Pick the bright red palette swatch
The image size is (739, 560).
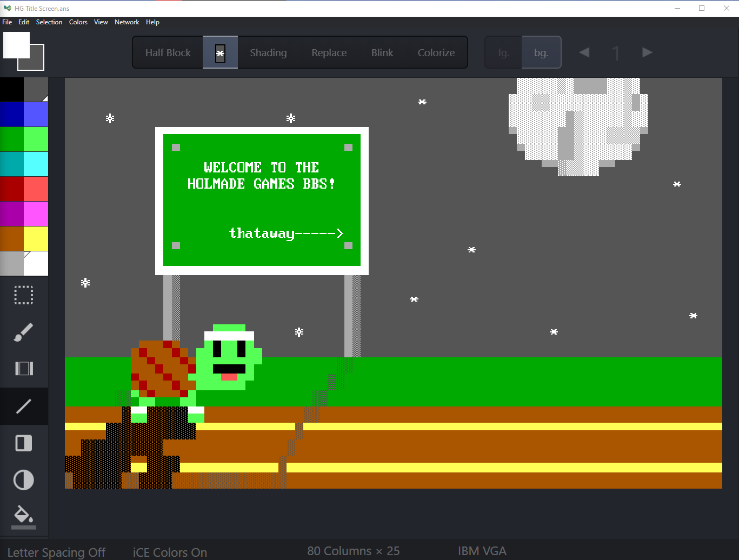pos(36,189)
